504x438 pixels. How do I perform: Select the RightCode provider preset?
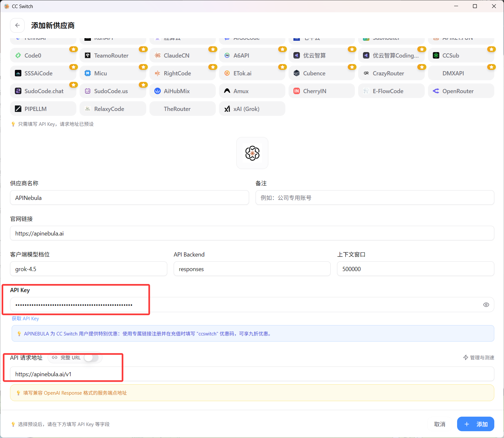[x=182, y=73]
